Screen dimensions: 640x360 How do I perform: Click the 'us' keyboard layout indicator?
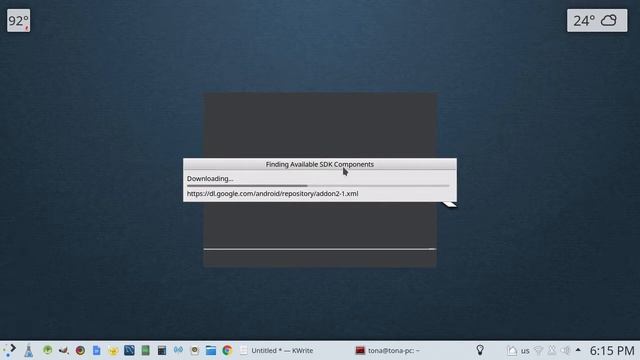pyautogui.click(x=525, y=351)
